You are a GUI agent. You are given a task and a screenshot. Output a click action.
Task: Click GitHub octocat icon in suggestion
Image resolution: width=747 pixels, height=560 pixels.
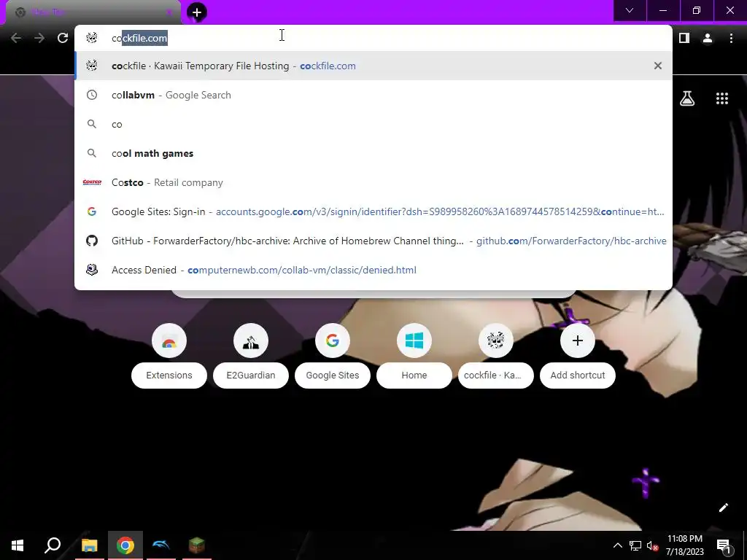pos(92,241)
